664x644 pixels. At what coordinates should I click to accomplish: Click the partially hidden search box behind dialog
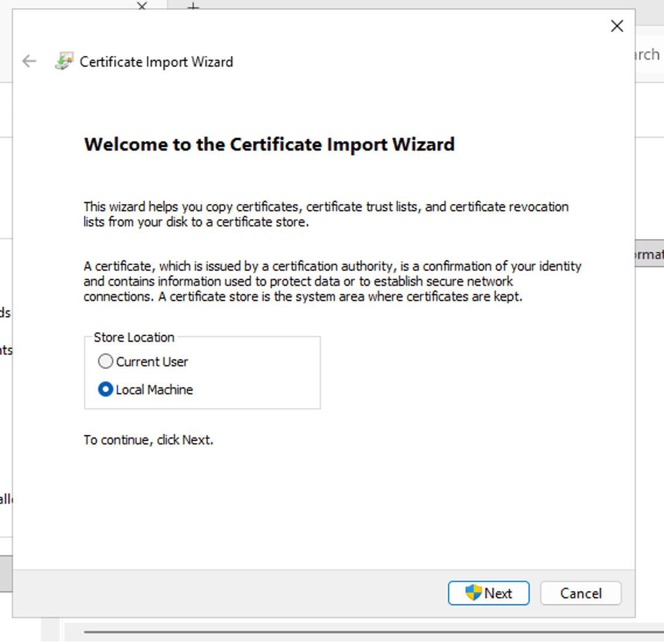[x=649, y=55]
